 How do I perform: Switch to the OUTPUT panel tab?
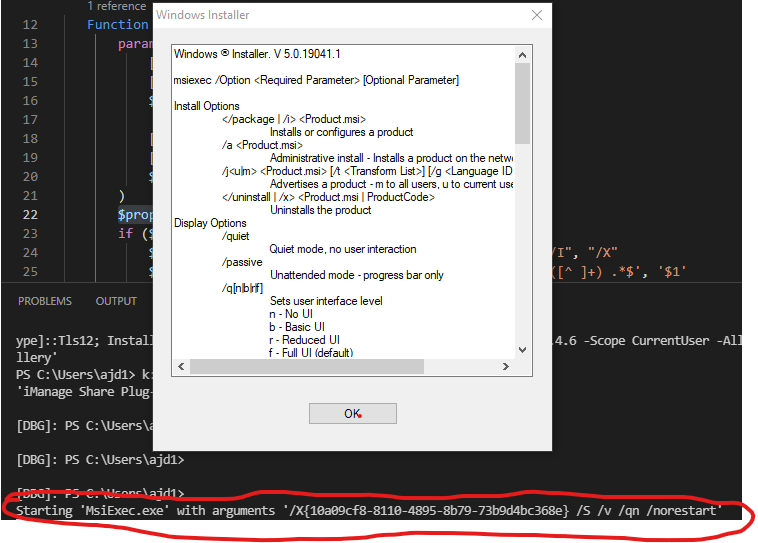click(x=116, y=301)
